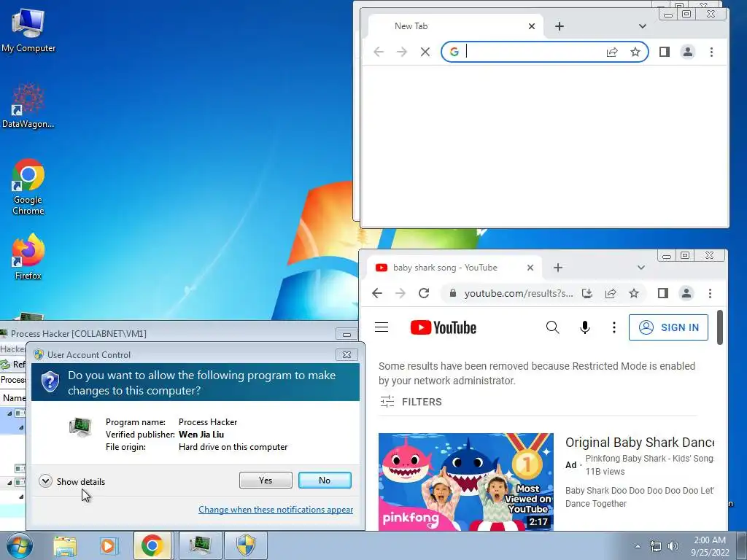Click forward arrow in New Tab Chrome window
This screenshot has width=747, height=560.
click(402, 52)
